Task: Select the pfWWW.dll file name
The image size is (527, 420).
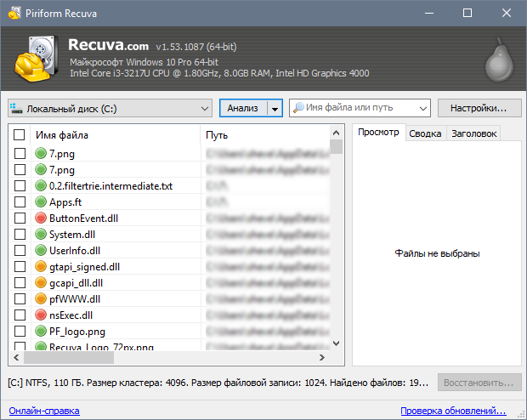Action: (75, 298)
